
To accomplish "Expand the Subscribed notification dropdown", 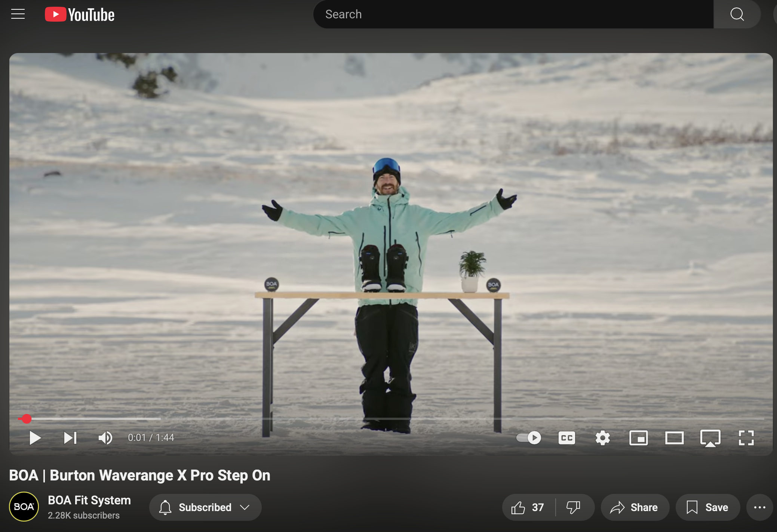I will pyautogui.click(x=205, y=507).
